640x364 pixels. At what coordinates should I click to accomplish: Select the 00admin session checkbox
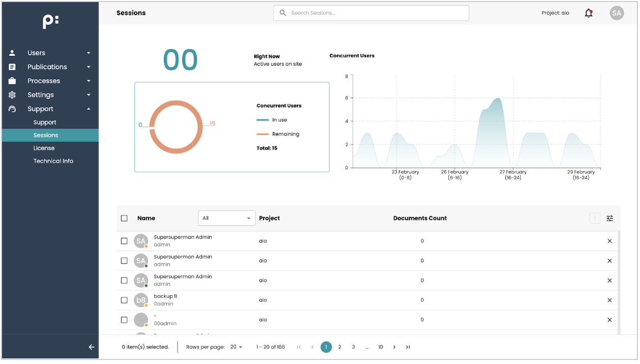(124, 320)
